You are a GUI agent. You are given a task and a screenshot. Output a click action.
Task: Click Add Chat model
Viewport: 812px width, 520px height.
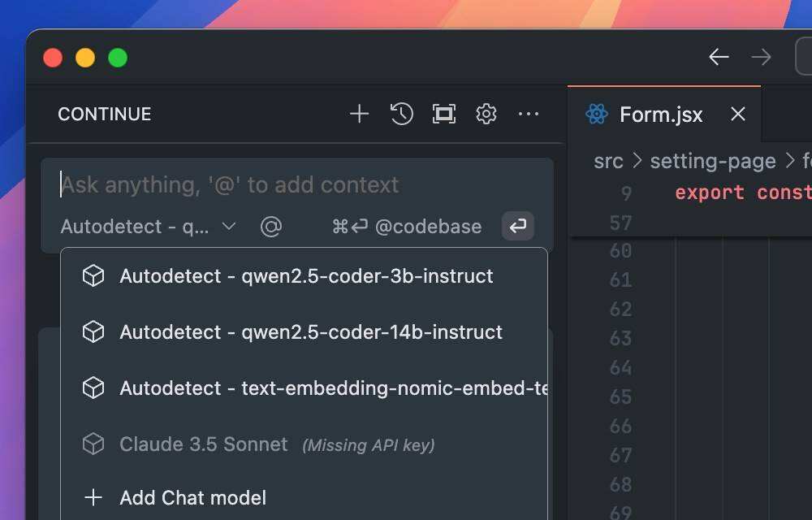click(x=192, y=498)
